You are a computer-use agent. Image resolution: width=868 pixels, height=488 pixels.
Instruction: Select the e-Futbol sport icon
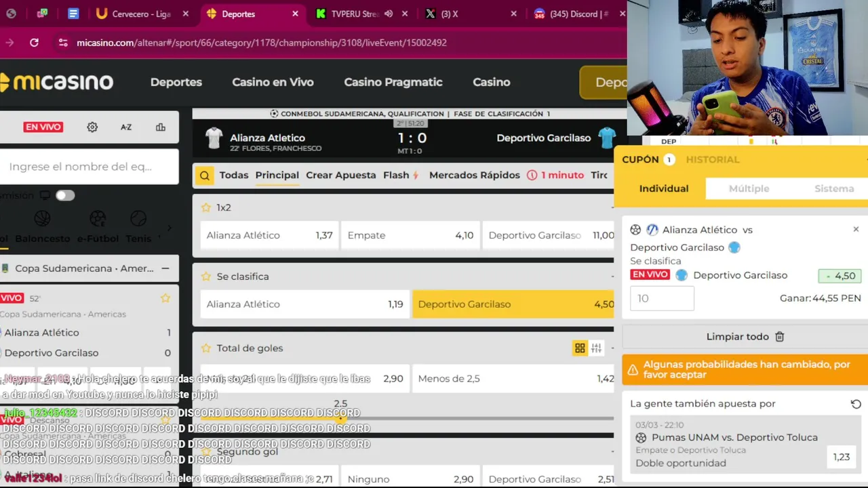click(98, 218)
